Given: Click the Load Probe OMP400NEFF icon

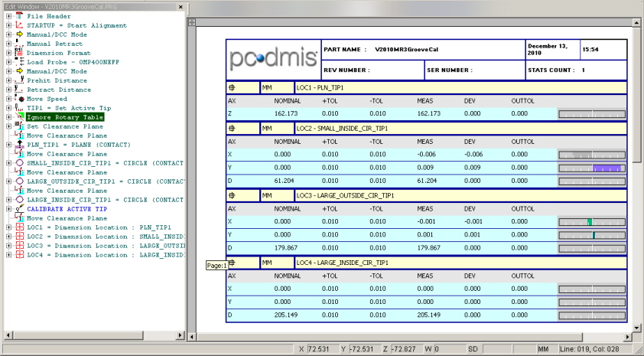Looking at the screenshot, I should (x=18, y=62).
